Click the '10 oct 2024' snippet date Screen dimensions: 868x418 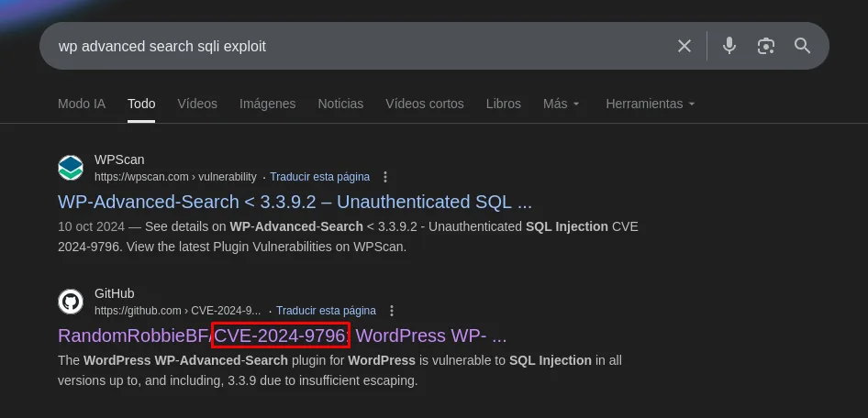coord(91,226)
